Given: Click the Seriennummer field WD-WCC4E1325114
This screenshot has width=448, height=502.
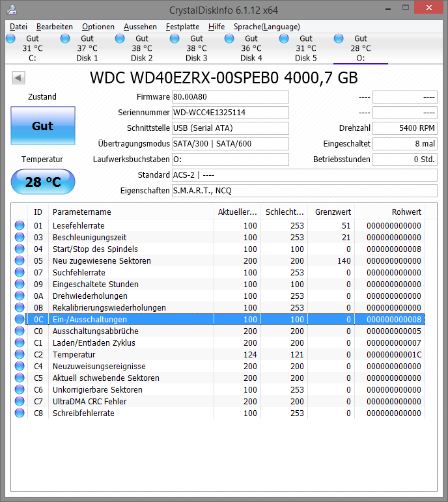Looking at the screenshot, I should click(231, 113).
